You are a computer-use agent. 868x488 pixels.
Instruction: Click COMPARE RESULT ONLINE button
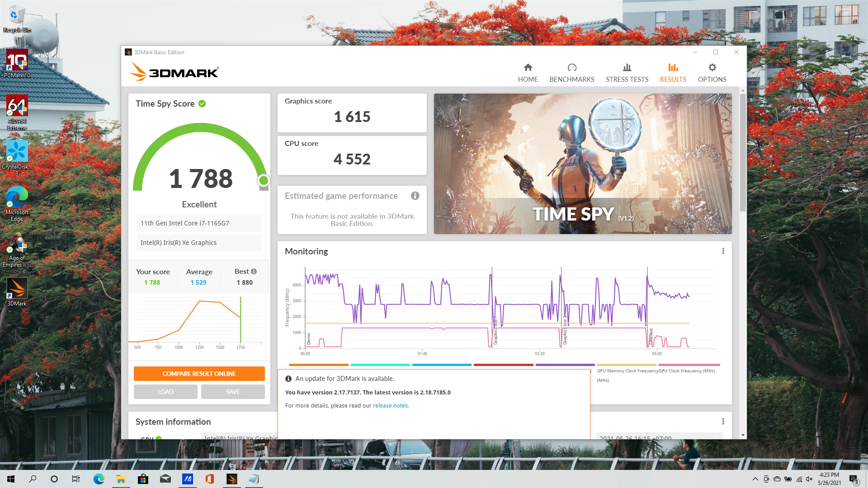coord(199,374)
